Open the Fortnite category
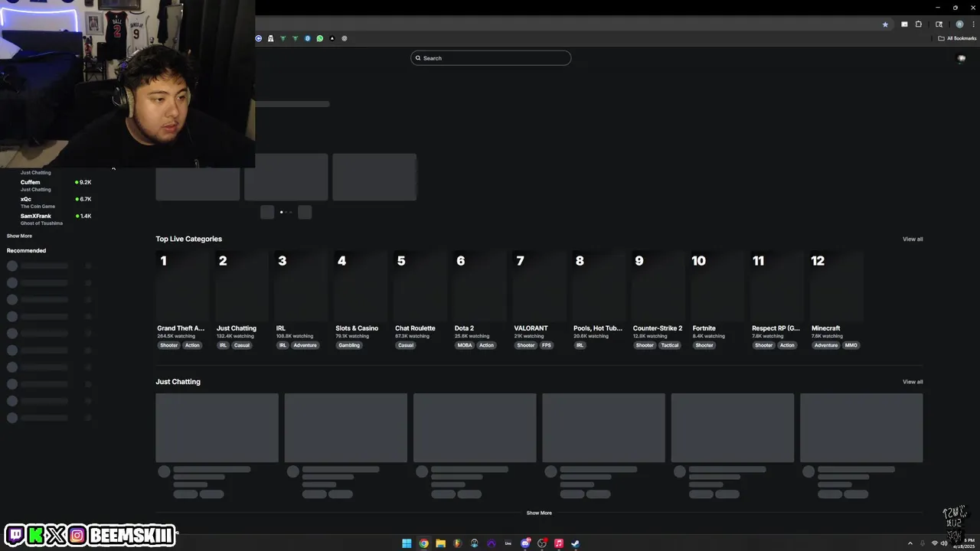This screenshot has height=551, width=980. 718,299
